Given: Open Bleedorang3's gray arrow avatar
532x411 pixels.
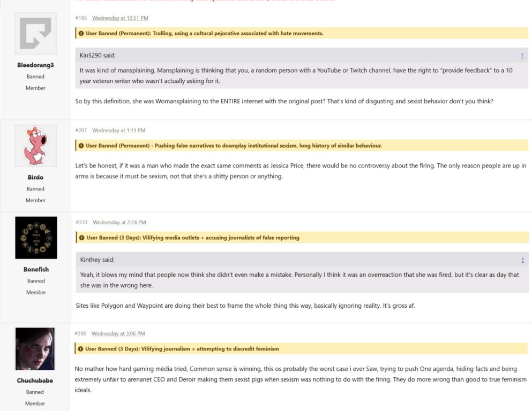Looking at the screenshot, I should point(35,36).
